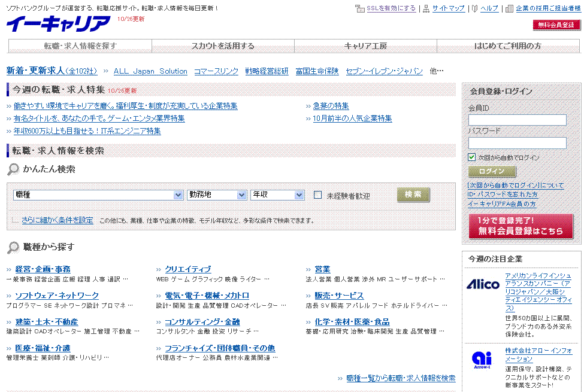
Task: Click the ログイン button
Action: point(492,171)
